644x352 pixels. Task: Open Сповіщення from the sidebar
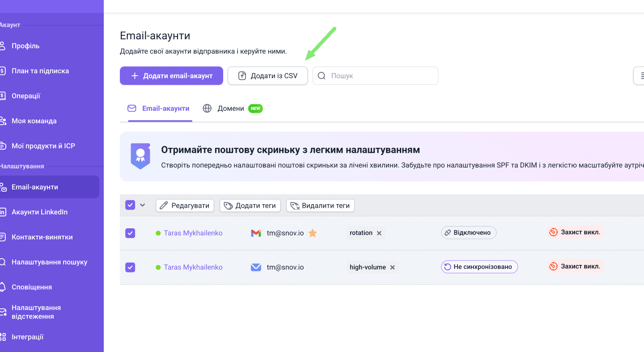[x=31, y=287]
